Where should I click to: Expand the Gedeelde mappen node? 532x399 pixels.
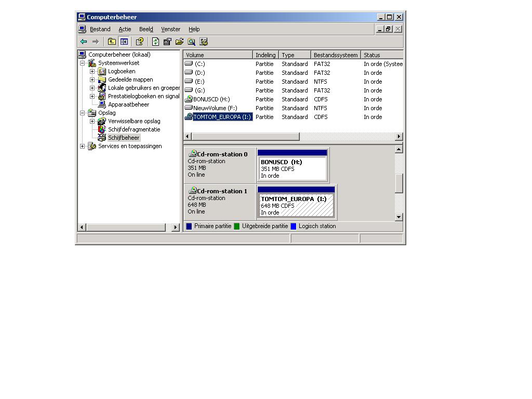[x=92, y=79]
